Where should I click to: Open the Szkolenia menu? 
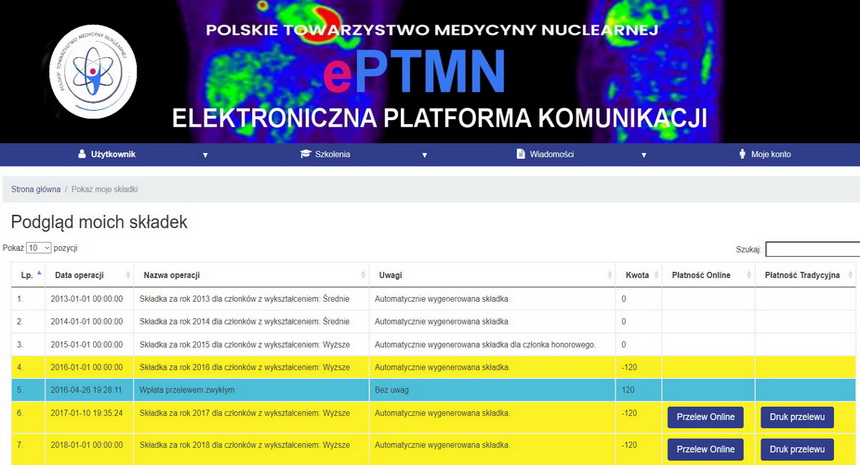(332, 154)
